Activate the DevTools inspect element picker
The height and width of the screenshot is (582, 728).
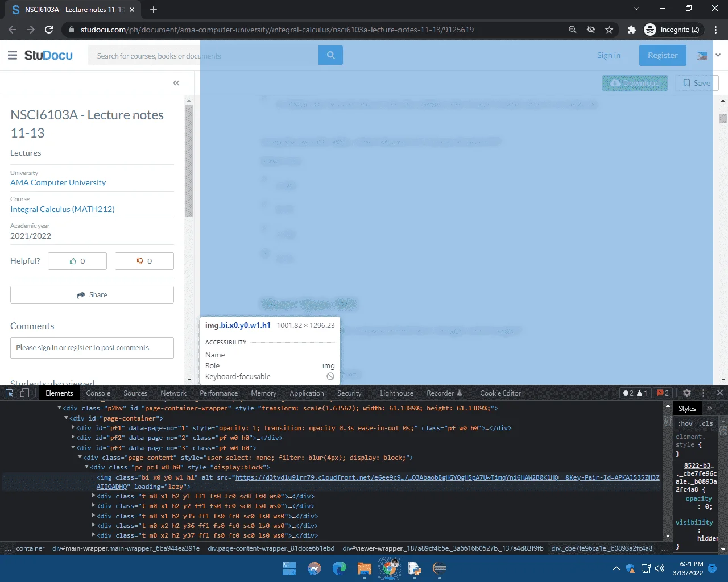pyautogui.click(x=10, y=393)
